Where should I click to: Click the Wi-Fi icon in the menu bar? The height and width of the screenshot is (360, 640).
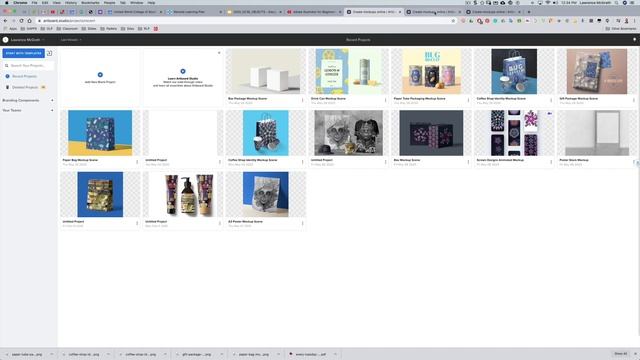tap(548, 2)
